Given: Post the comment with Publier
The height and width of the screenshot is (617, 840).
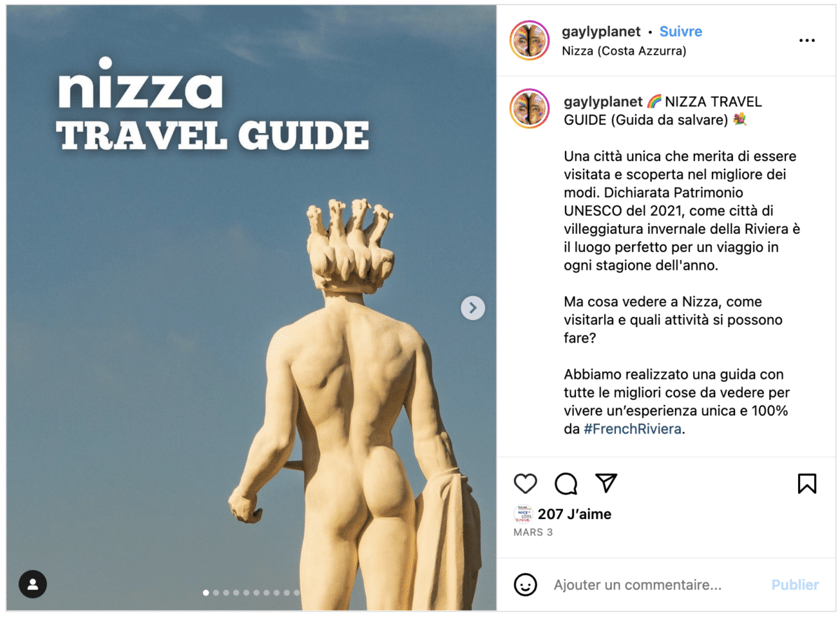Looking at the screenshot, I should tap(795, 585).
